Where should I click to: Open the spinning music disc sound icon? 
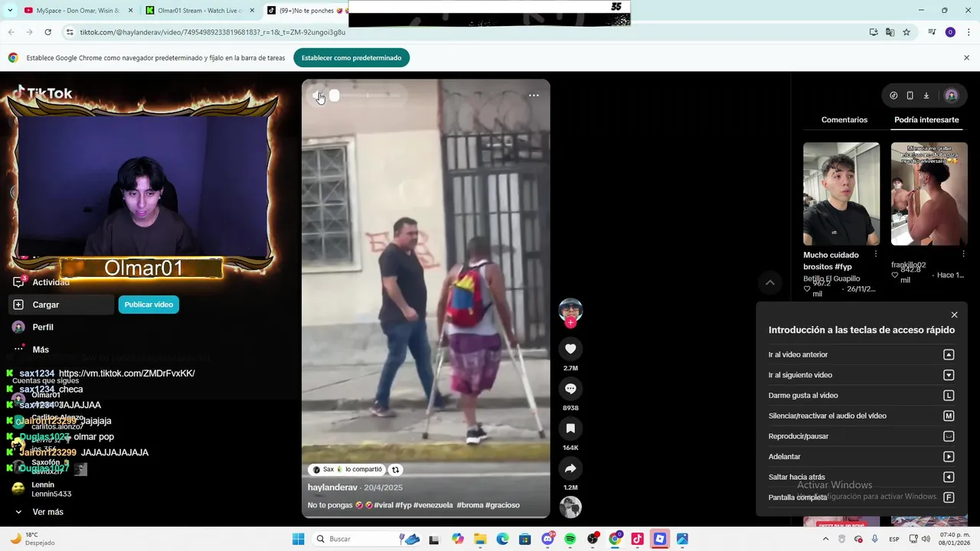click(x=570, y=507)
